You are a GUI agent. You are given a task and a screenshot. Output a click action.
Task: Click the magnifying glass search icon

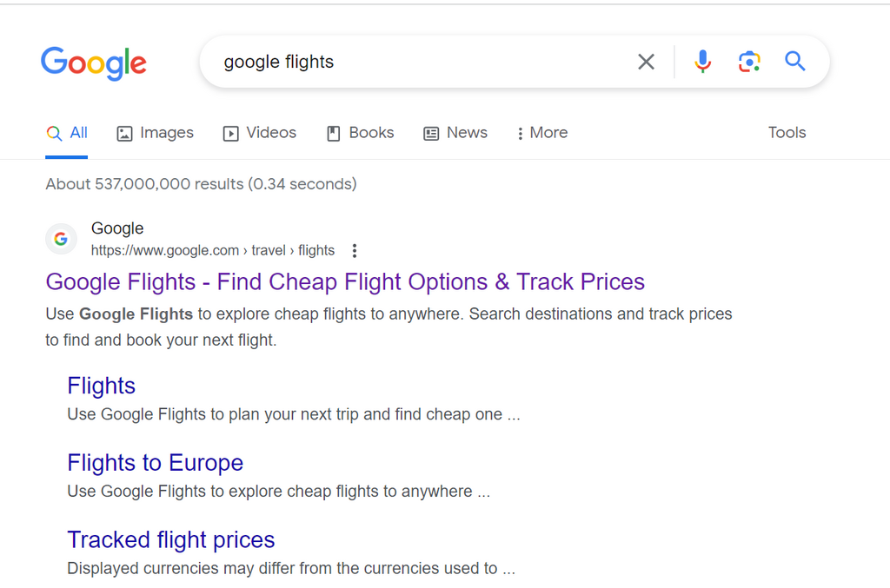point(794,62)
